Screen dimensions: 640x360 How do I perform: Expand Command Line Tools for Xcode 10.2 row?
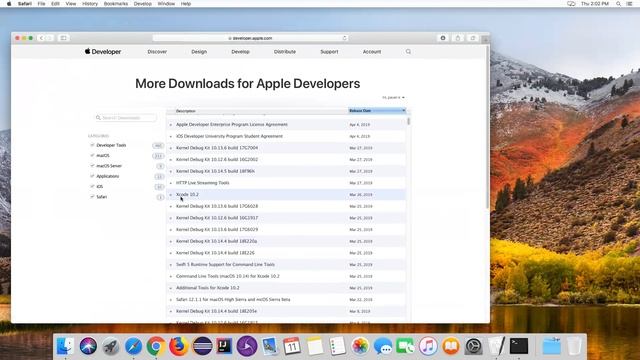click(x=171, y=276)
